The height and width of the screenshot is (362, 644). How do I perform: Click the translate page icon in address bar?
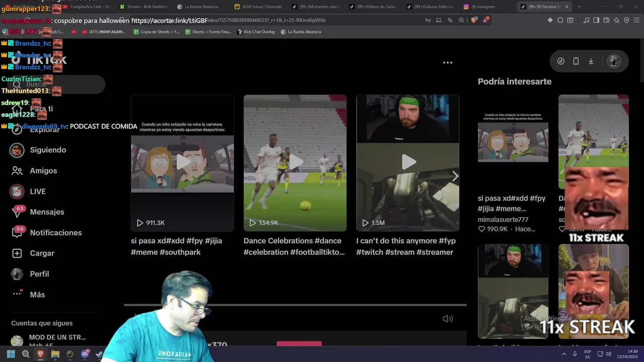[x=450, y=20]
